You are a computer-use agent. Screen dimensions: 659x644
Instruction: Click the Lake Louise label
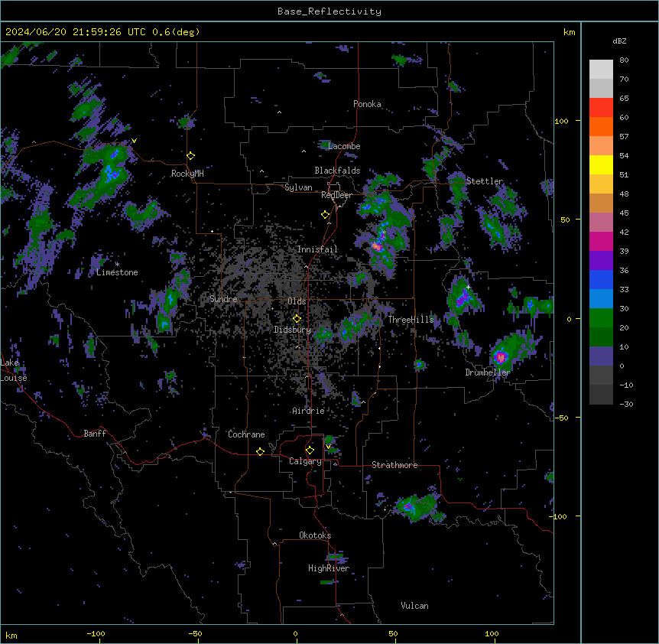coord(14,370)
